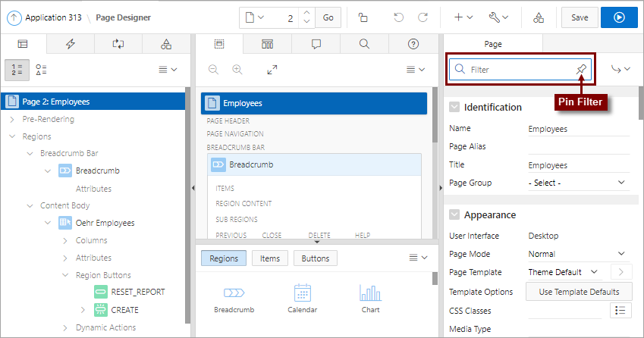Click the Undo icon
This screenshot has height=338, width=644.
[x=398, y=17]
